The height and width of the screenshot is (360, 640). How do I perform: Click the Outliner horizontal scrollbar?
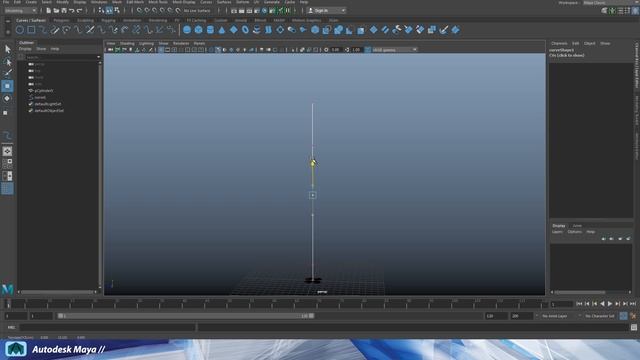pyautogui.click(x=58, y=292)
